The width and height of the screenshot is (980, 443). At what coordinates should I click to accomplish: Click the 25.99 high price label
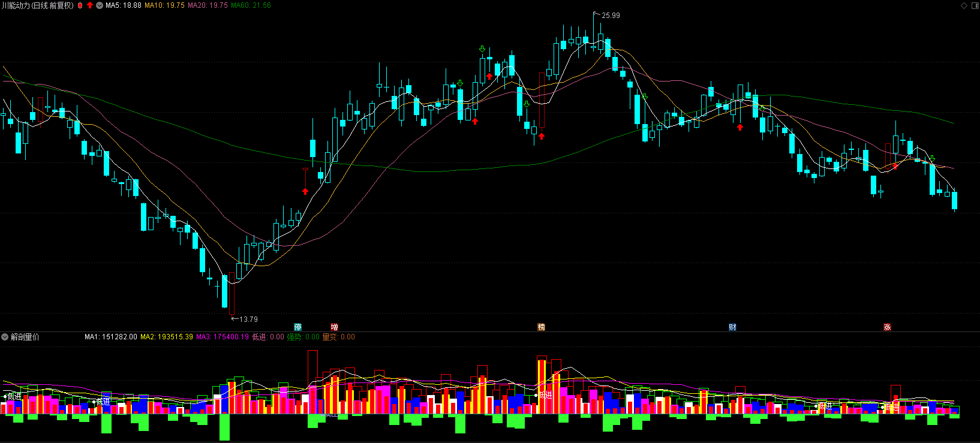(611, 16)
